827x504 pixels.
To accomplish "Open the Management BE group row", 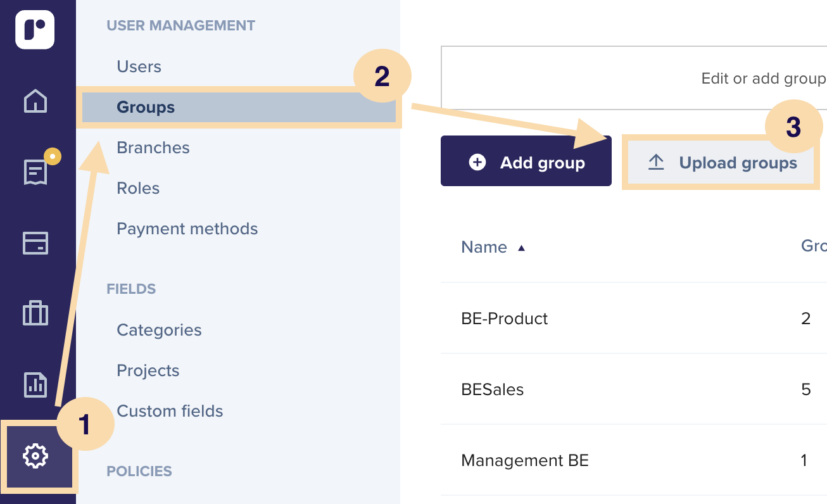I will pyautogui.click(x=634, y=460).
